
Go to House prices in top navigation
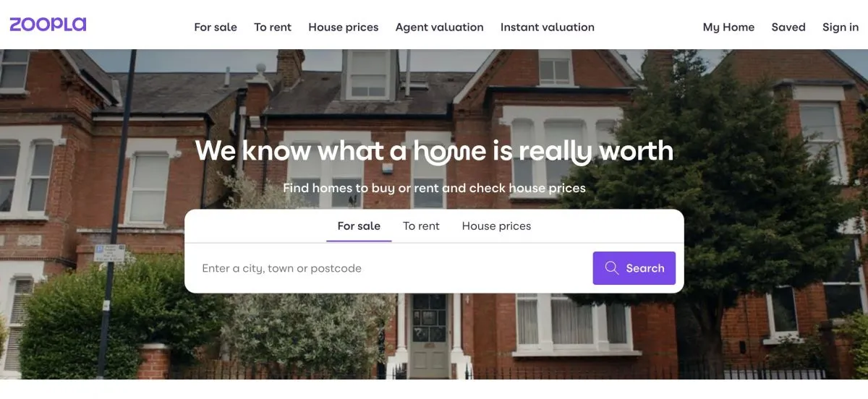point(344,27)
